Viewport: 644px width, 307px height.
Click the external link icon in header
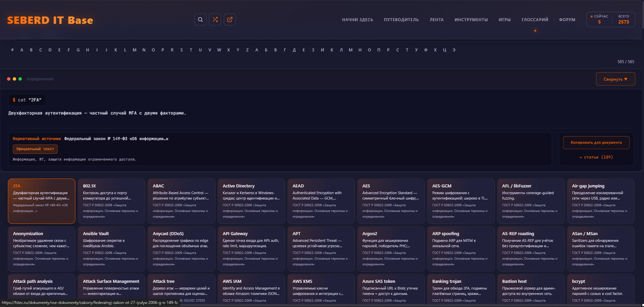click(x=230, y=20)
